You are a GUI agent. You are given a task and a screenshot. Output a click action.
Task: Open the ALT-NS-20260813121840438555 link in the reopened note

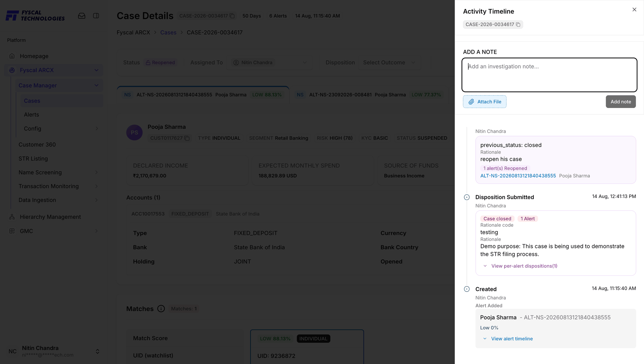518,176
